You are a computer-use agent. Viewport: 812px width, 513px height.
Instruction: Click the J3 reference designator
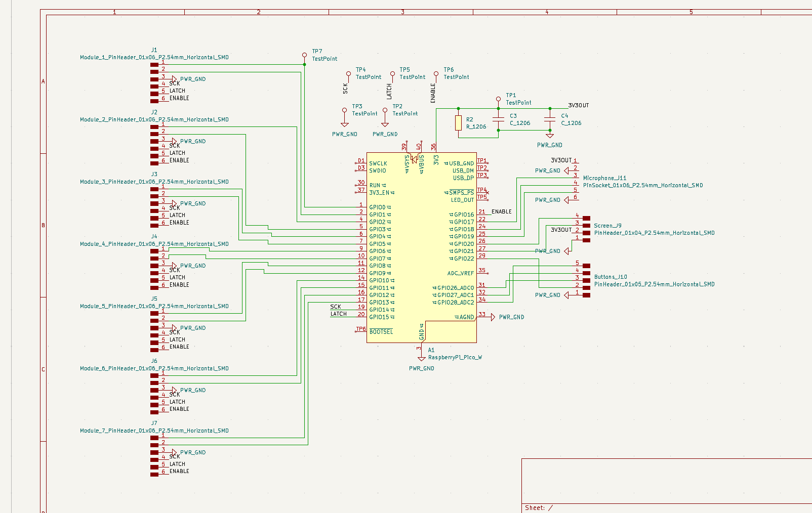click(154, 175)
